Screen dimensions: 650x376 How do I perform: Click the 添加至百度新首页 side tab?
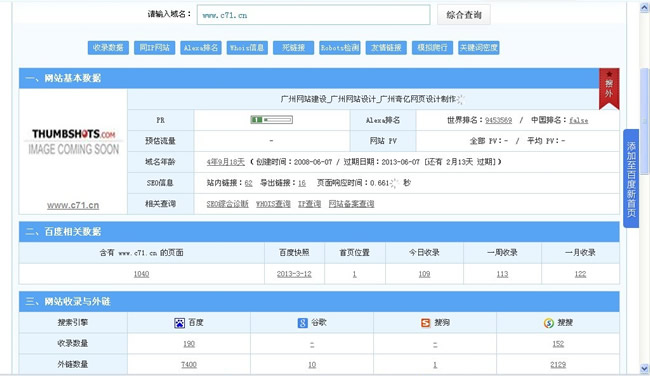(x=631, y=179)
